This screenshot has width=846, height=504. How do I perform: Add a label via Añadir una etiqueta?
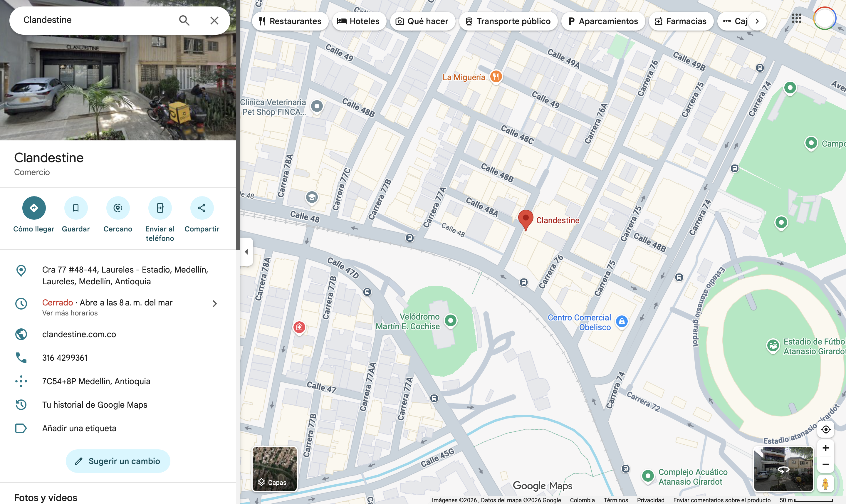[x=118, y=428]
